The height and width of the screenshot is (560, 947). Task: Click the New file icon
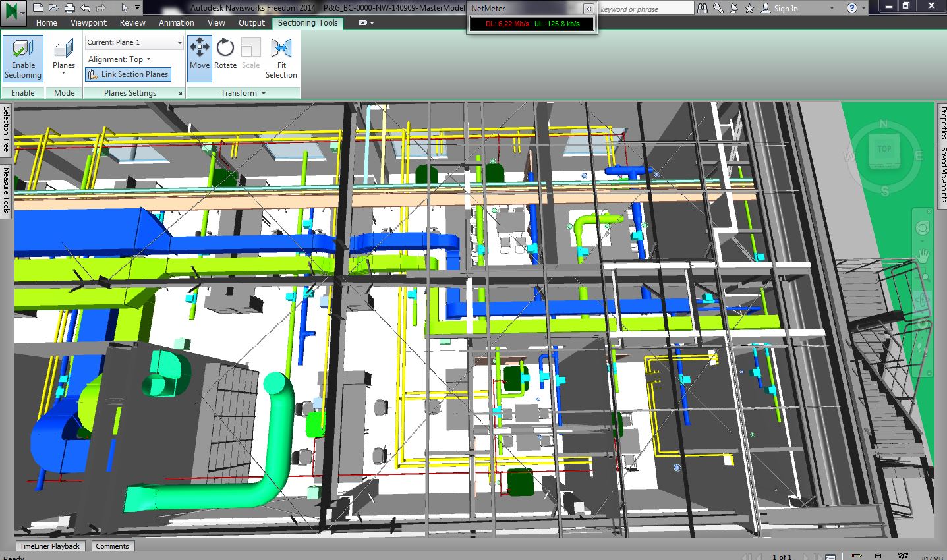click(x=38, y=8)
